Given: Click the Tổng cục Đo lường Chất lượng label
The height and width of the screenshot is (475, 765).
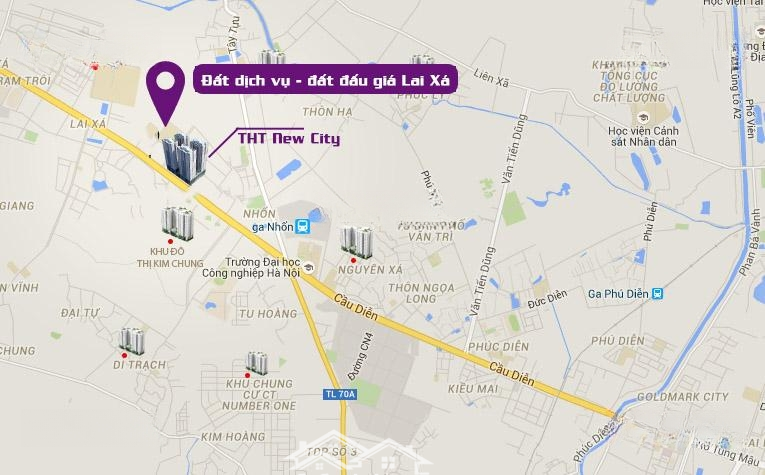Looking at the screenshot, I should (x=629, y=86).
